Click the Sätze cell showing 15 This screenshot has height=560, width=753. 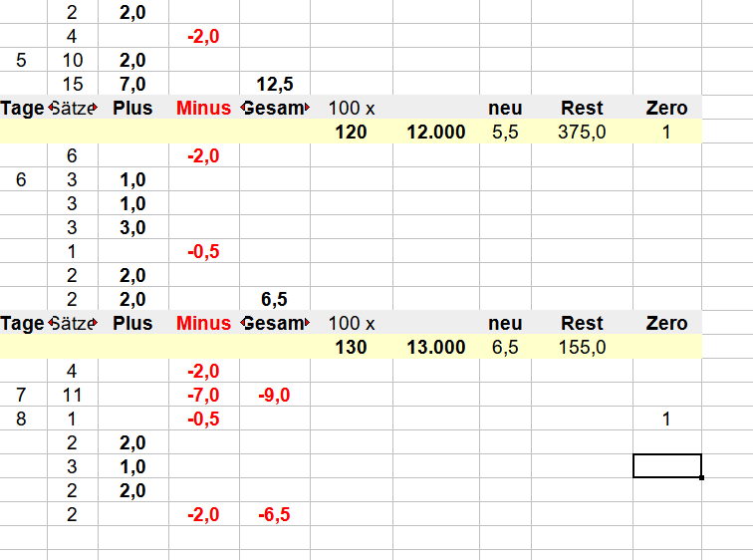click(73, 84)
